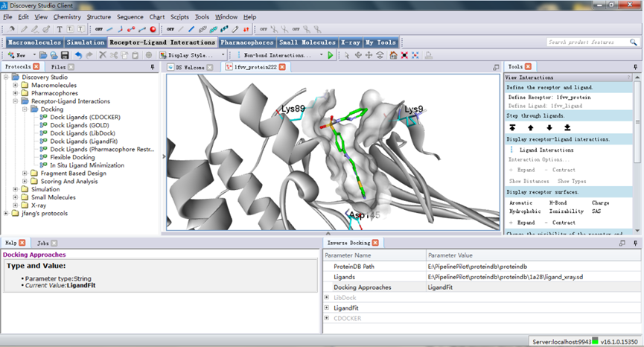Select the arrow pointer tool
This screenshot has height=347, width=644.
[347, 55]
